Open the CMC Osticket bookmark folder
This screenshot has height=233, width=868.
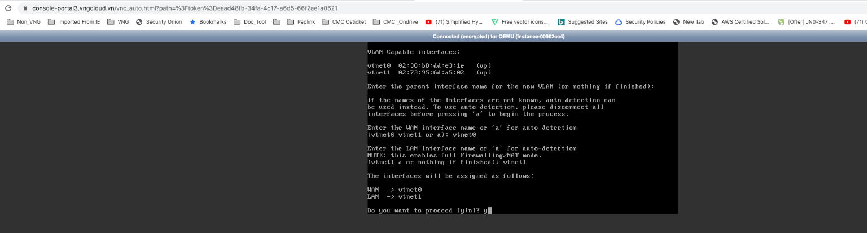click(x=344, y=22)
